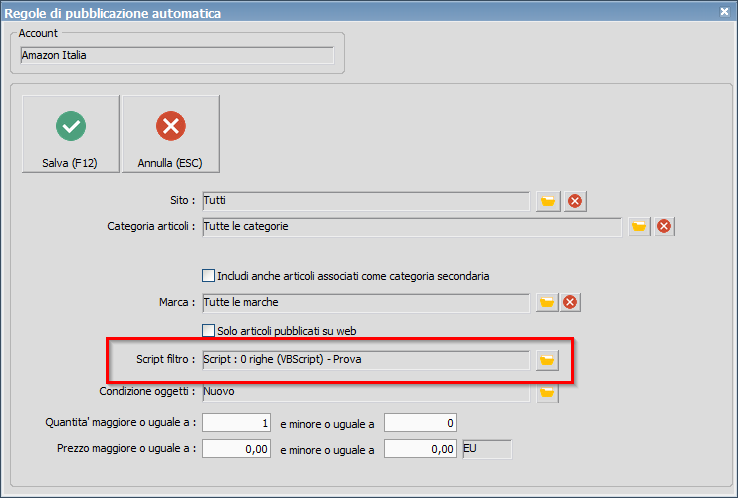The height and width of the screenshot is (498, 738).
Task: Click Condizione oggetti field showing Nuovo
Action: [x=366, y=392]
